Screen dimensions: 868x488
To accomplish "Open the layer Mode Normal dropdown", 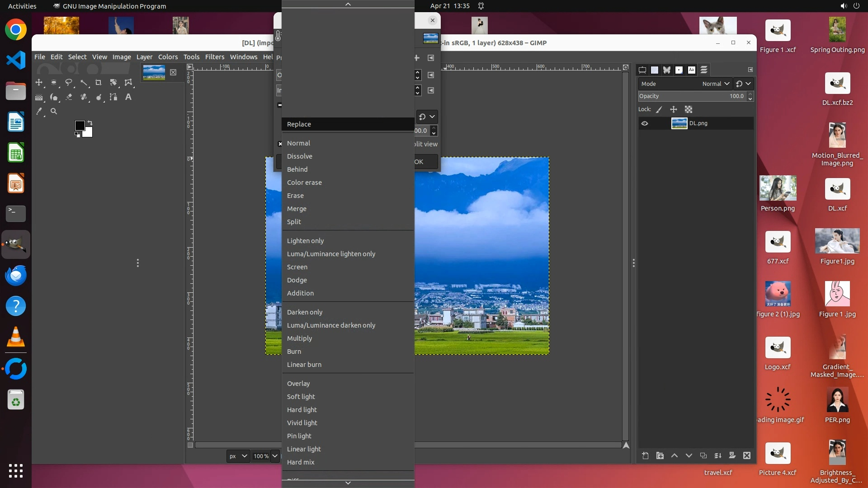I will [716, 84].
